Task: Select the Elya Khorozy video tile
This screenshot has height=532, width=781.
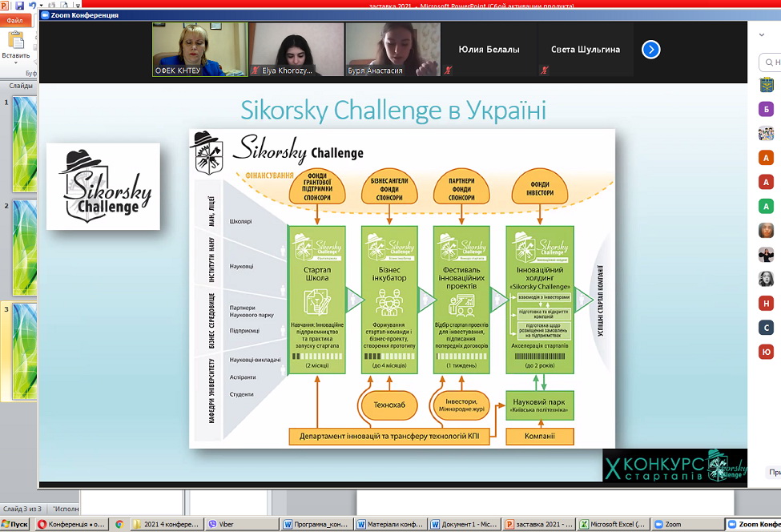Action: point(296,50)
